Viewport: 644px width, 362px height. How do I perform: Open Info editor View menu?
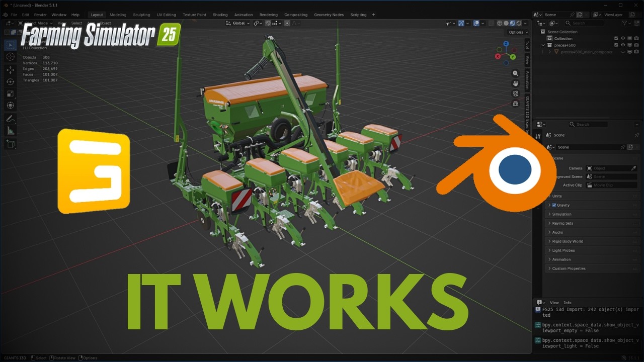pyautogui.click(x=554, y=303)
